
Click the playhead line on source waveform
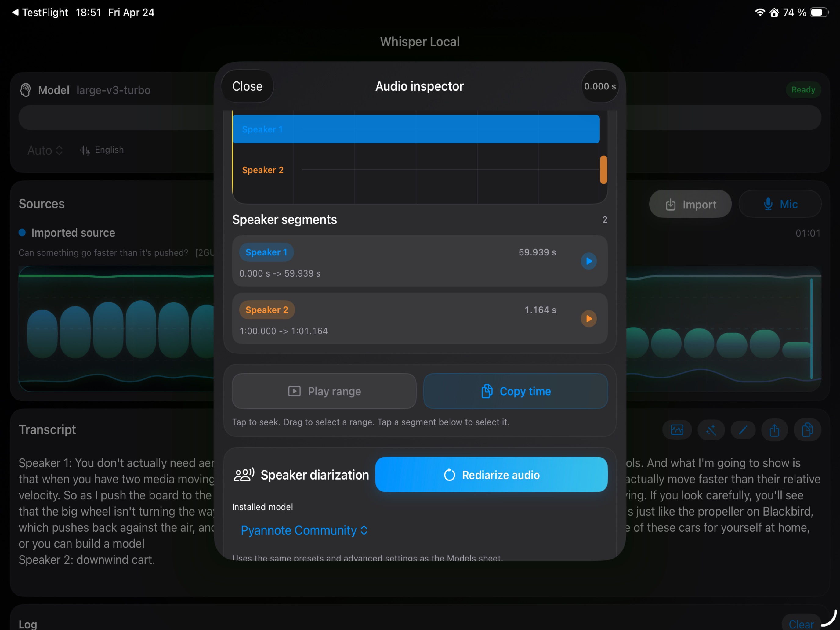811,329
